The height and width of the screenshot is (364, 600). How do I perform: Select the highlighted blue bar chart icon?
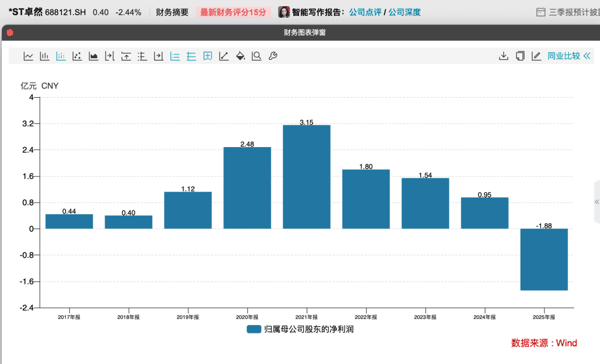[x=61, y=56]
